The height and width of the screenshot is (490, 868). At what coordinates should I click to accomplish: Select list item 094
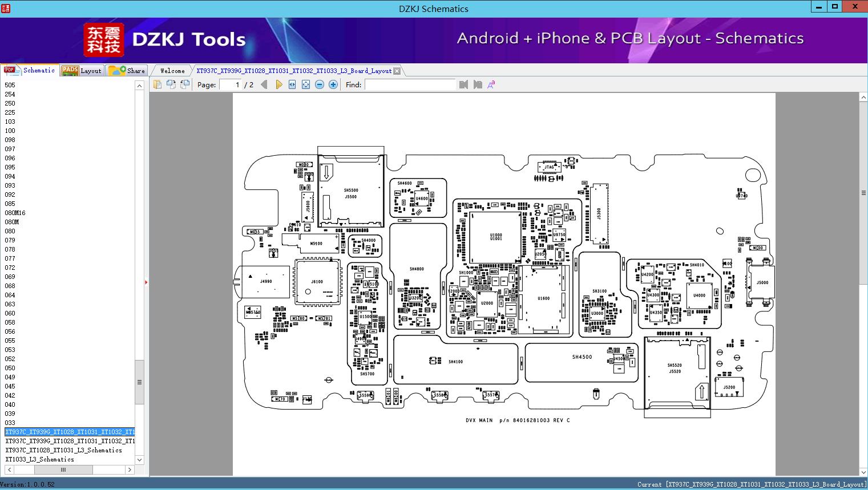point(10,176)
